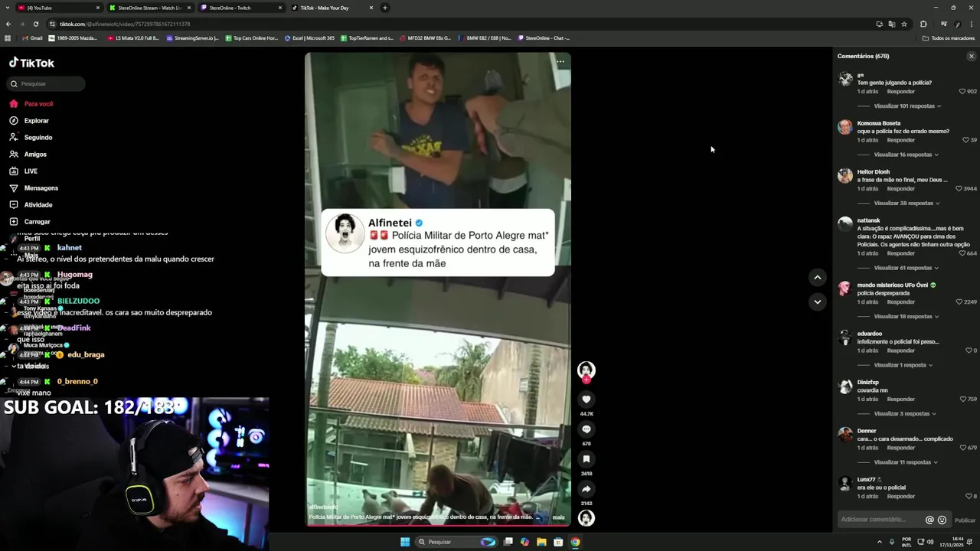Viewport: 980px width, 551px height.
Task: Expand Visualizar 3 respostas
Action: tap(905, 413)
